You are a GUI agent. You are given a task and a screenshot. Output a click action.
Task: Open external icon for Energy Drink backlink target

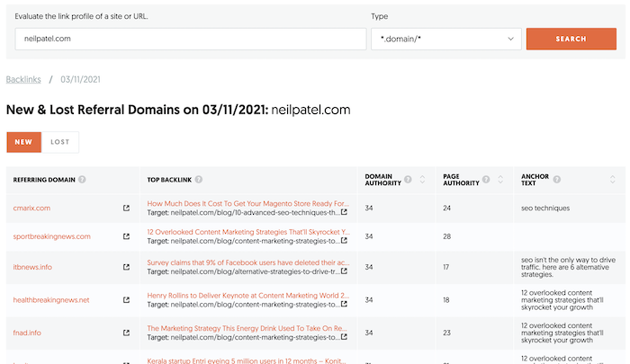[344, 337]
